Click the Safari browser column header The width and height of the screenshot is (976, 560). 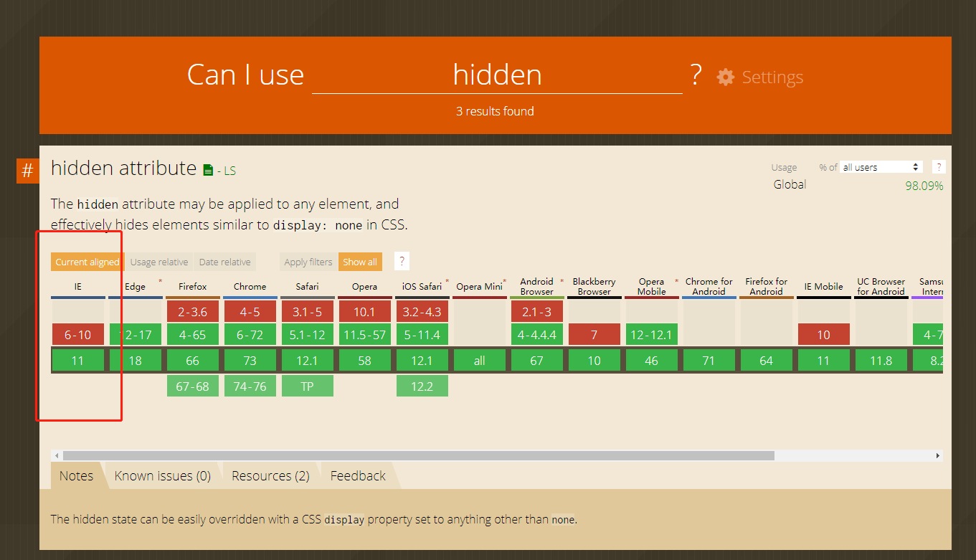tap(308, 287)
